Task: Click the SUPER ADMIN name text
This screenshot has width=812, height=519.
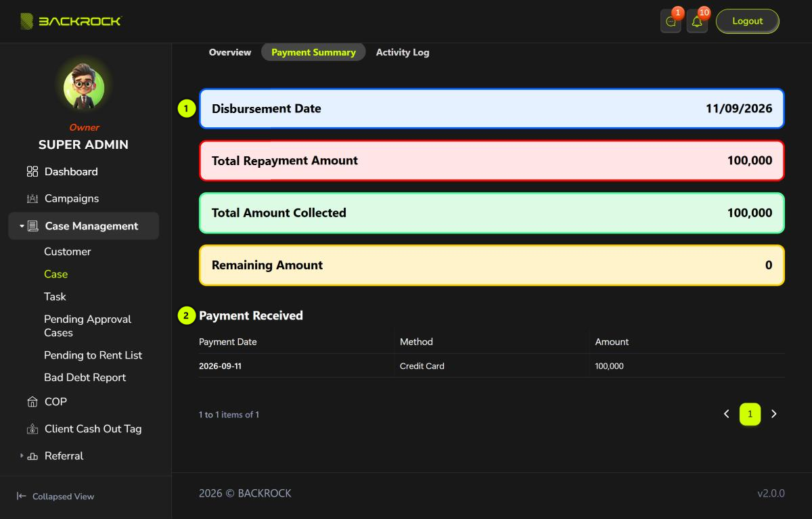Action: pyautogui.click(x=83, y=145)
